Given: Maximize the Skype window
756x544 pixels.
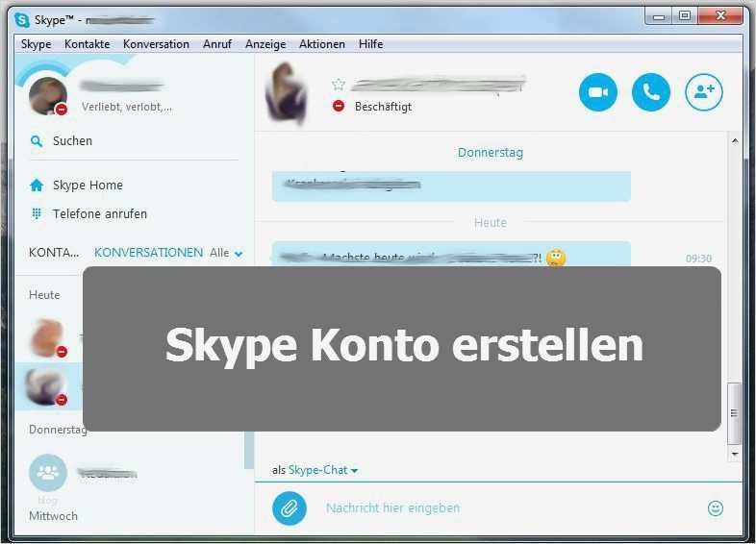Looking at the screenshot, I should pos(685,16).
